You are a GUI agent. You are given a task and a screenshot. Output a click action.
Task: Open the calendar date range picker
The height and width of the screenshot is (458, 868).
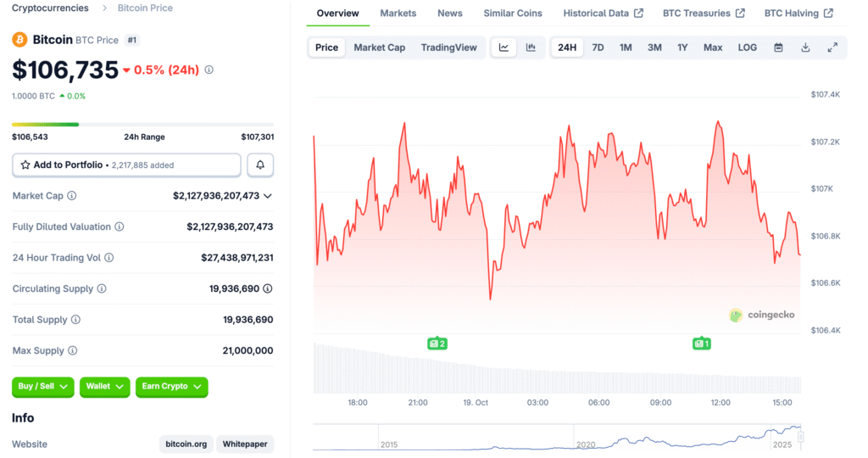(x=778, y=47)
